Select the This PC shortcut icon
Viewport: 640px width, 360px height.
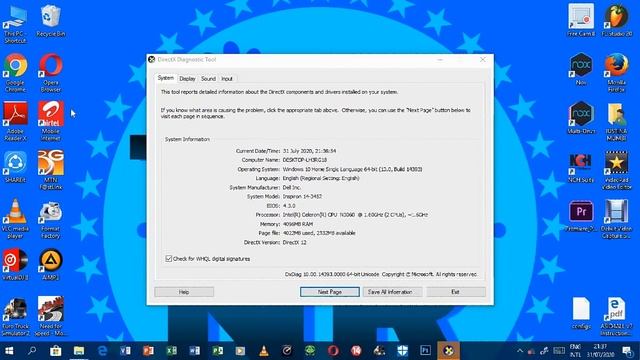tap(15, 24)
